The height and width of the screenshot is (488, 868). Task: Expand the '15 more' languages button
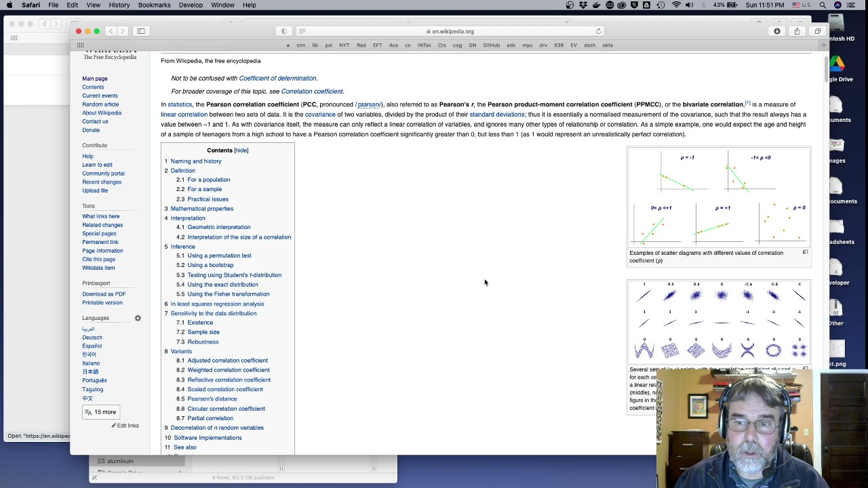[100, 412]
